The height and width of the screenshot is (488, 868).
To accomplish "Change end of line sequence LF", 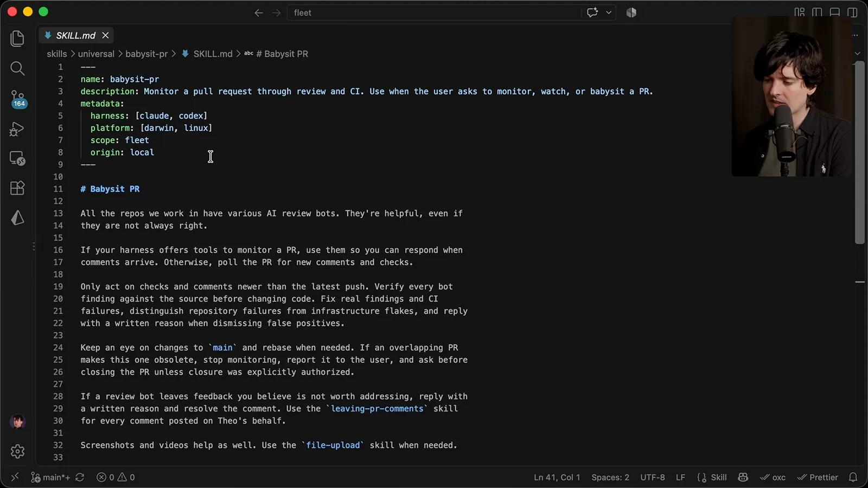I will point(680,477).
